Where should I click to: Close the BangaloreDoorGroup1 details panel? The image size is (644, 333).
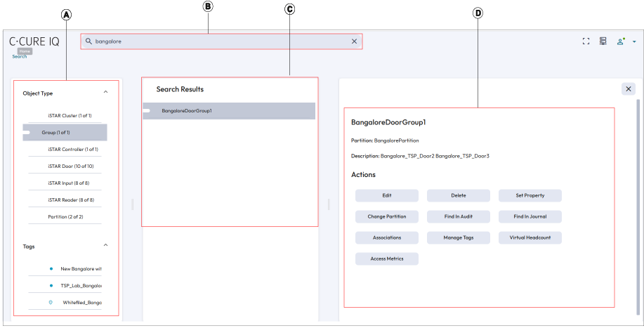pos(628,89)
